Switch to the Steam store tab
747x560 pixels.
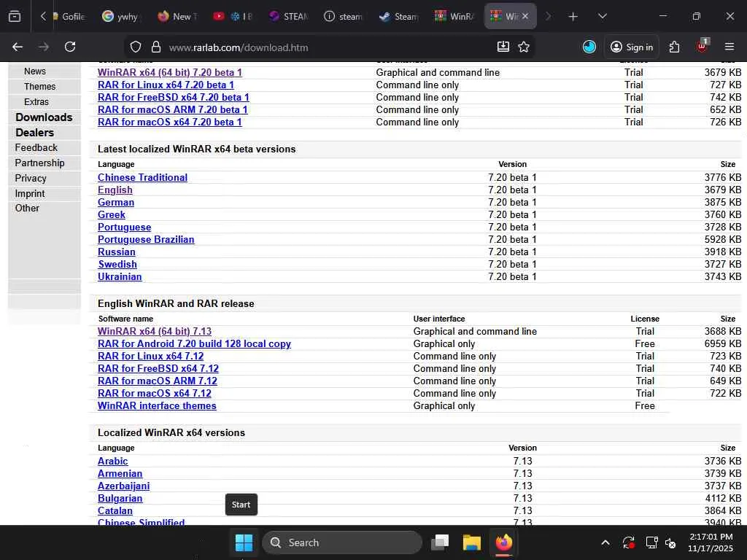(399, 17)
